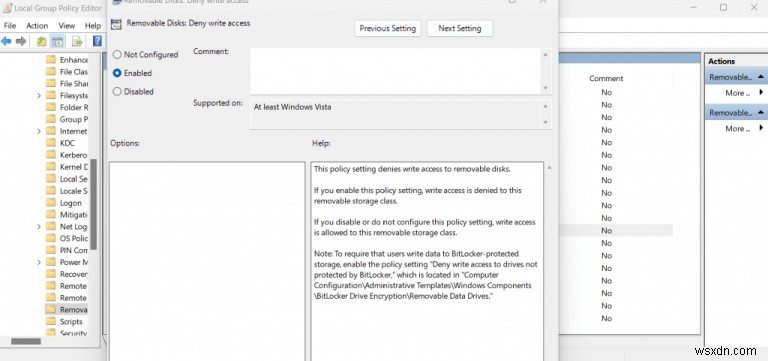The image size is (768, 361).
Task: Open the Help menu
Action: (93, 25)
